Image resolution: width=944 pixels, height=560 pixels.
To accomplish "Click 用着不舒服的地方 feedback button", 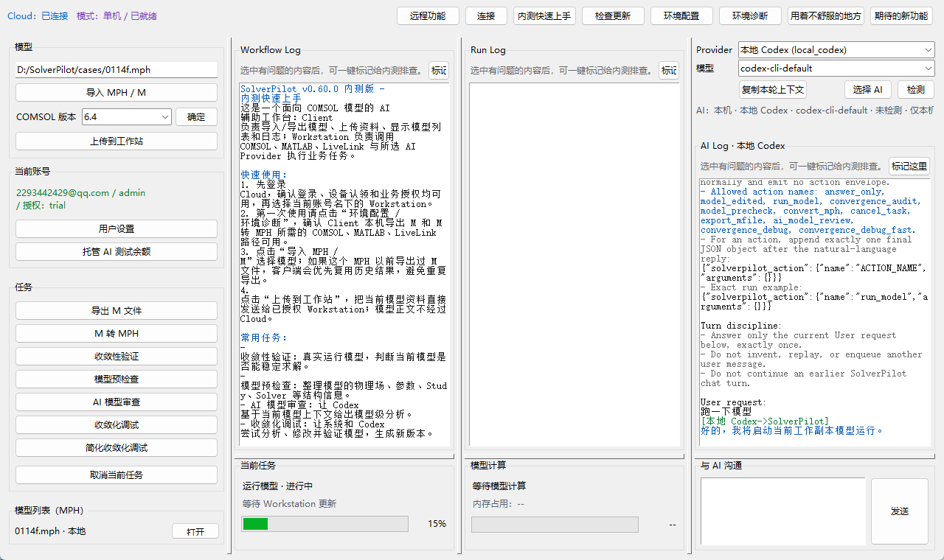I will click(x=826, y=16).
